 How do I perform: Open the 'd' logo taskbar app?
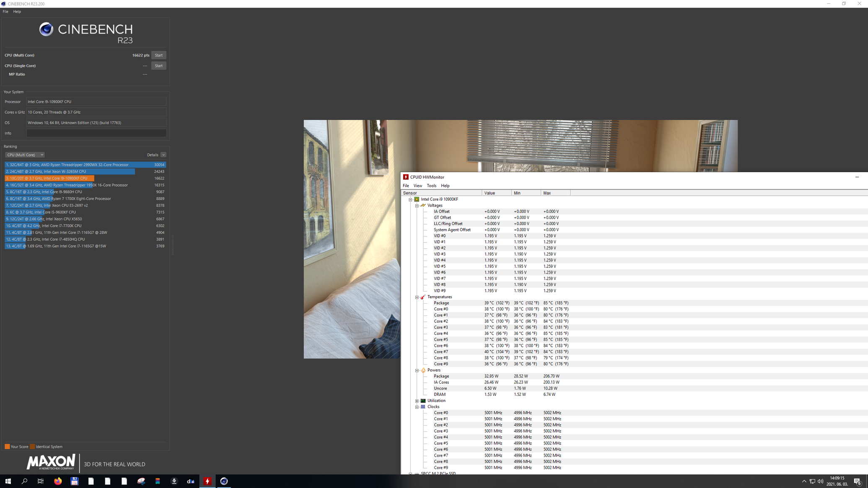(191, 481)
